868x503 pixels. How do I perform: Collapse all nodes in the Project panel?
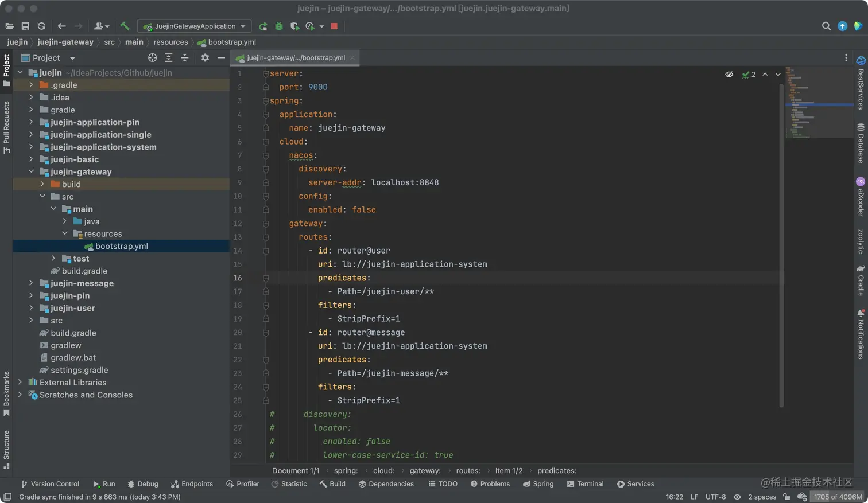coord(184,58)
